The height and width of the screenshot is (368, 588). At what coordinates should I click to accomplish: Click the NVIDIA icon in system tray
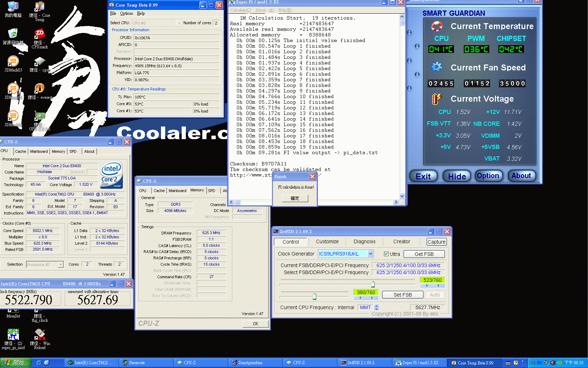pos(560,363)
